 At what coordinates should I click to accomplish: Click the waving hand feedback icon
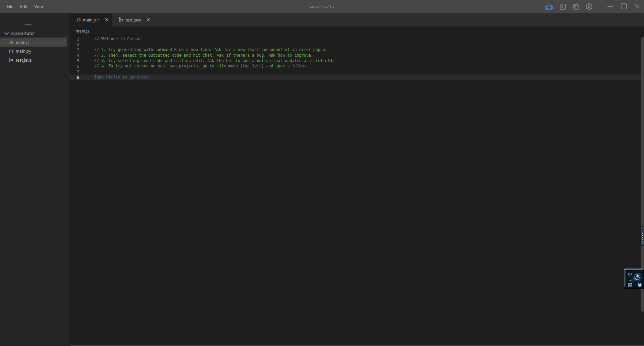(x=576, y=7)
